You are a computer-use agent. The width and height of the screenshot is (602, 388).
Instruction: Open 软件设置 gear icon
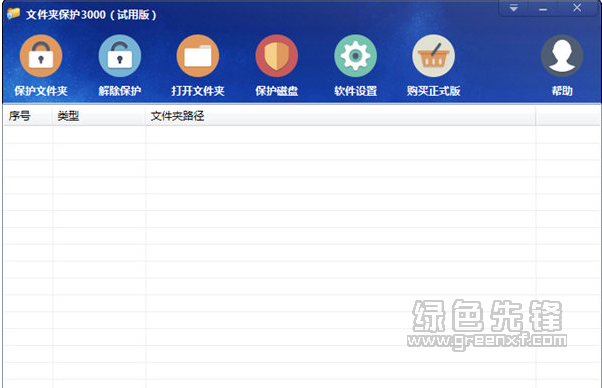pyautogui.click(x=355, y=56)
